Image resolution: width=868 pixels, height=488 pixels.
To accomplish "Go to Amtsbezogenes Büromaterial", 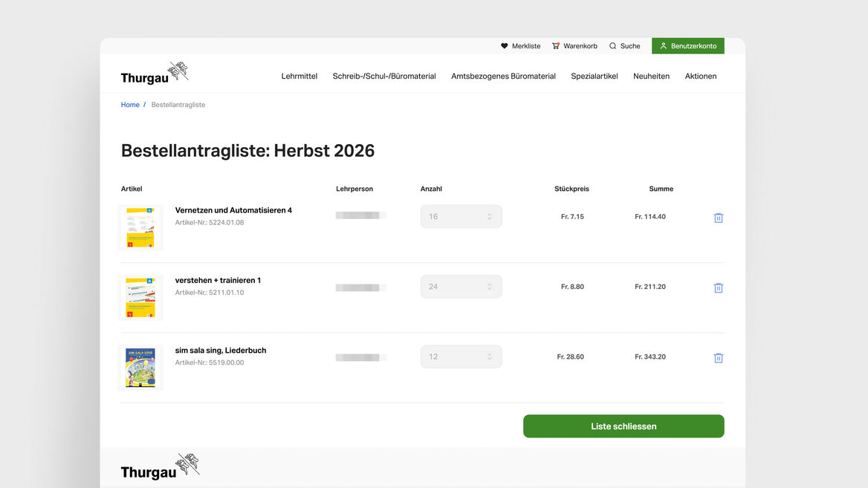I will click(x=503, y=76).
